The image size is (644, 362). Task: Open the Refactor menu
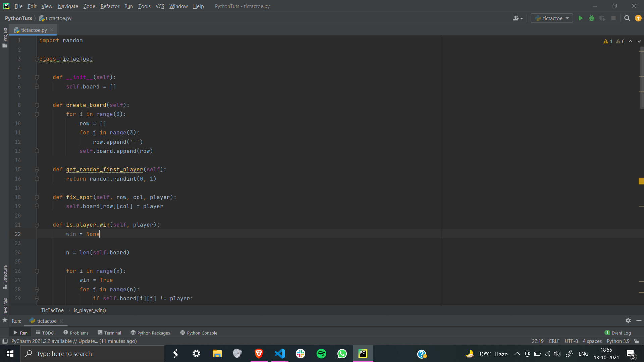(110, 6)
